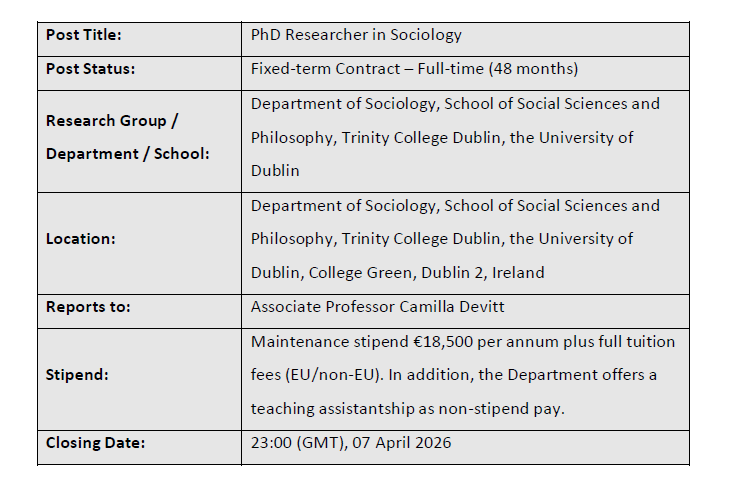
Task: Click the 'Department / School:' label line
Action: coord(128,154)
